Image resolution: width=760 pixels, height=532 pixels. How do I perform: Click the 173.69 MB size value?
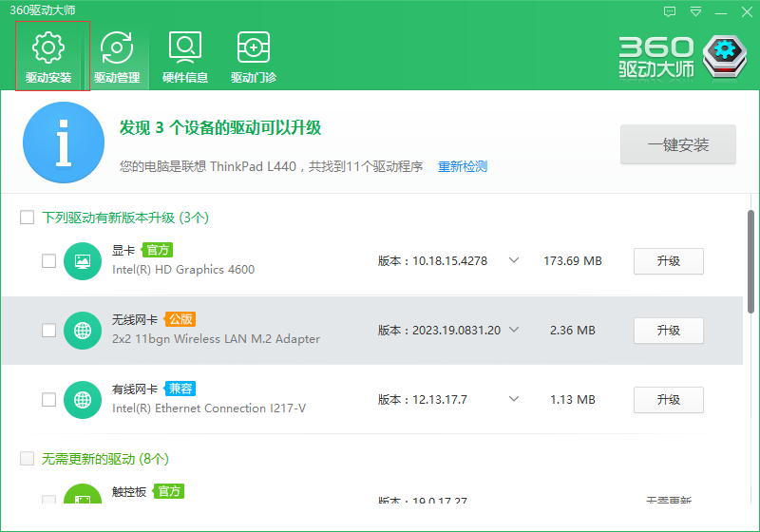[573, 261]
